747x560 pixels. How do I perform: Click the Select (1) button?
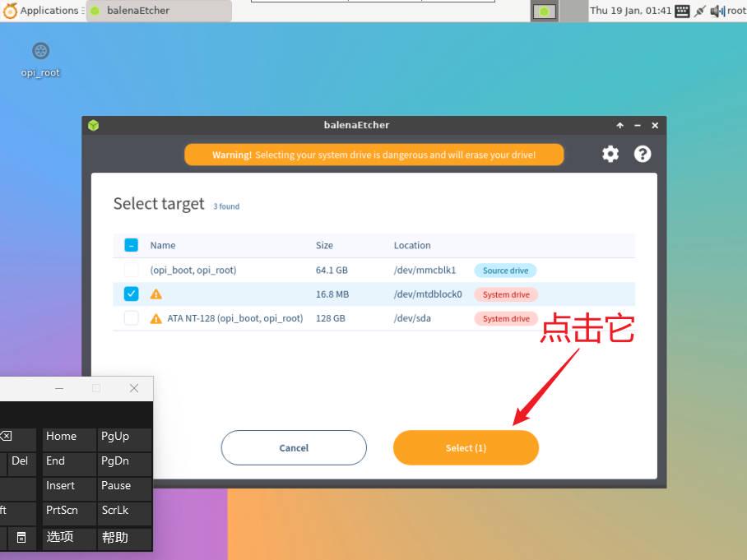tap(466, 447)
